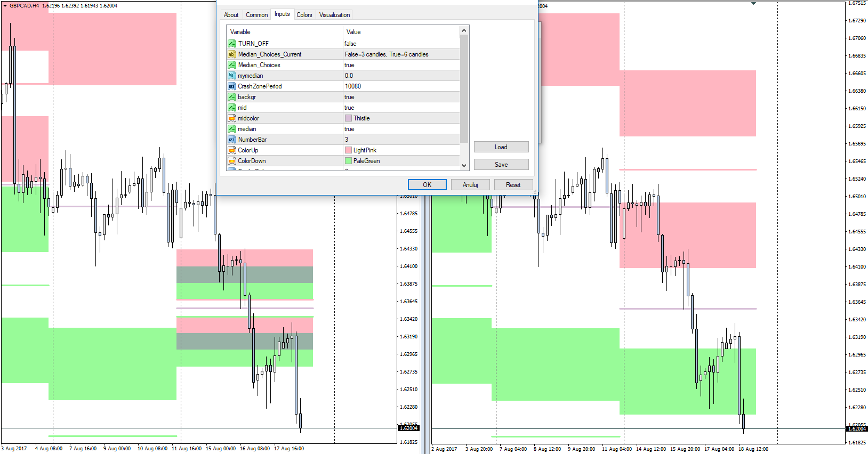Click the inputs list scroll-up arrow
The image size is (868, 454).
point(464,31)
